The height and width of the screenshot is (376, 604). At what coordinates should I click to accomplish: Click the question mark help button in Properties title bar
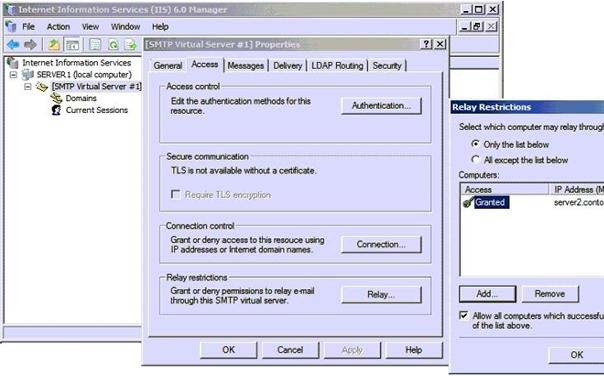[x=426, y=44]
